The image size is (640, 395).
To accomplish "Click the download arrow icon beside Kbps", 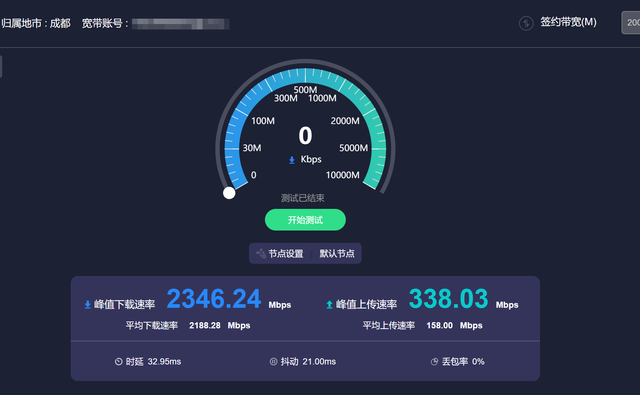I will click(x=292, y=160).
